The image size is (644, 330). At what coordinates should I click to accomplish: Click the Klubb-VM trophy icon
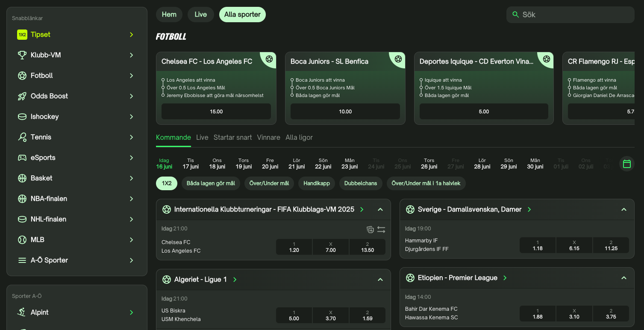(22, 55)
